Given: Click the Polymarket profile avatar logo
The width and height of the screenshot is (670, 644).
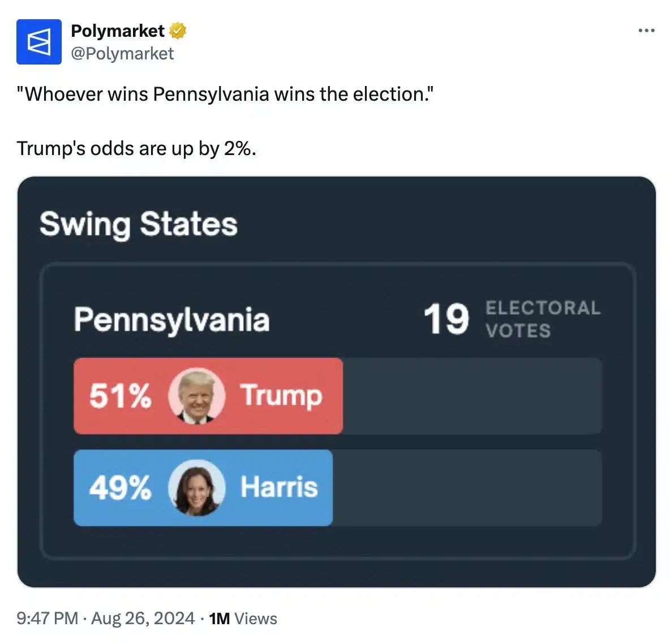Looking at the screenshot, I should [x=38, y=42].
